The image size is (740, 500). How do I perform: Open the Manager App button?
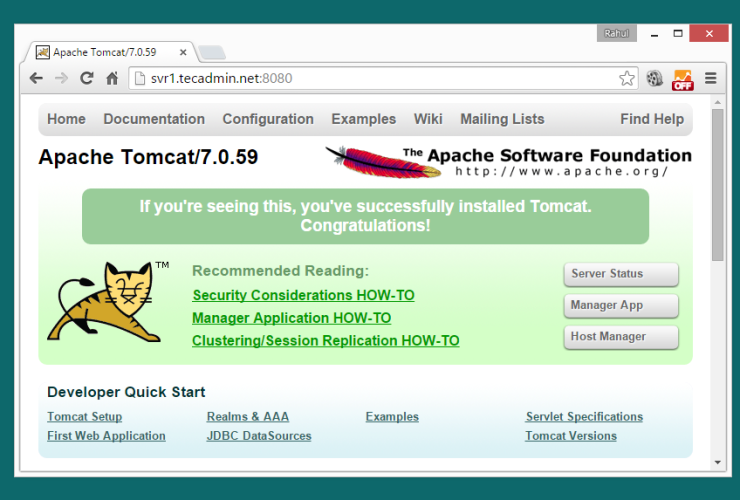[x=620, y=306]
